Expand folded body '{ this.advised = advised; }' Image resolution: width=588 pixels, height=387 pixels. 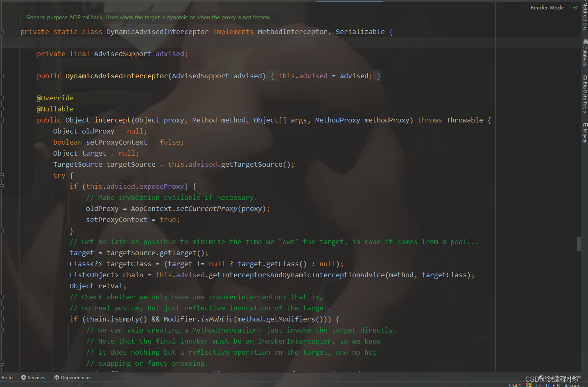click(x=324, y=76)
